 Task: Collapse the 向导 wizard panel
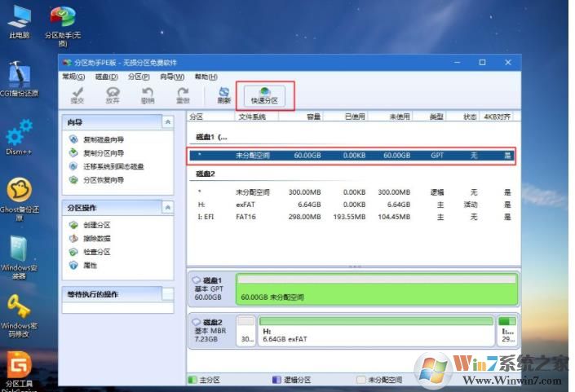(x=168, y=122)
